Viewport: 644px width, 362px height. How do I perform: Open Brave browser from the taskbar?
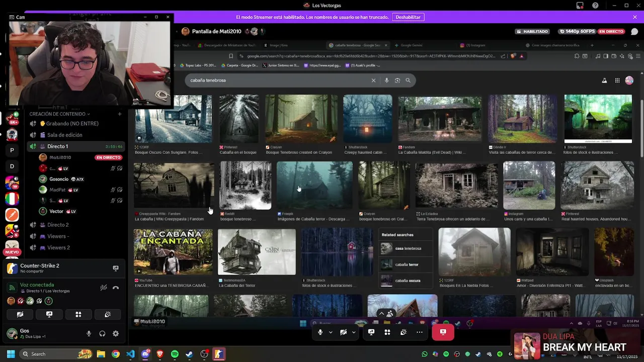tap(160, 354)
